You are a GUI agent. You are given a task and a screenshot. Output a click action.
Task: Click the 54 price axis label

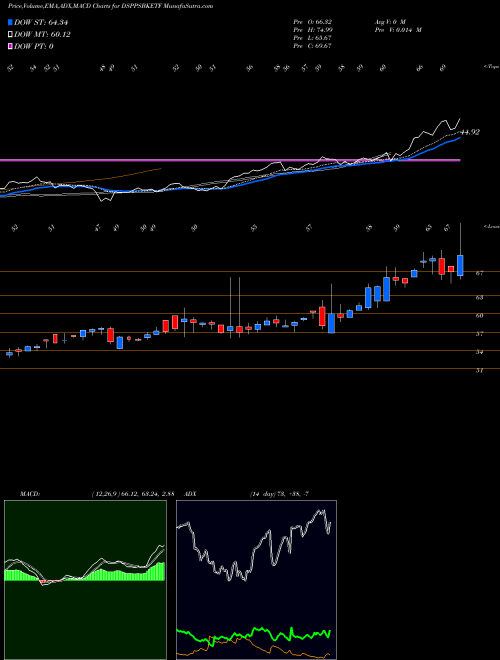coord(479,352)
